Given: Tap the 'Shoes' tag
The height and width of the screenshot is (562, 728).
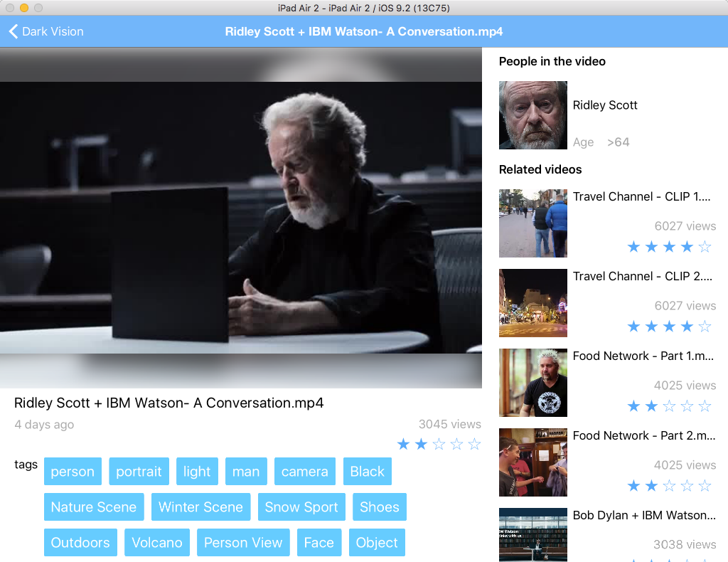Looking at the screenshot, I should pos(380,507).
